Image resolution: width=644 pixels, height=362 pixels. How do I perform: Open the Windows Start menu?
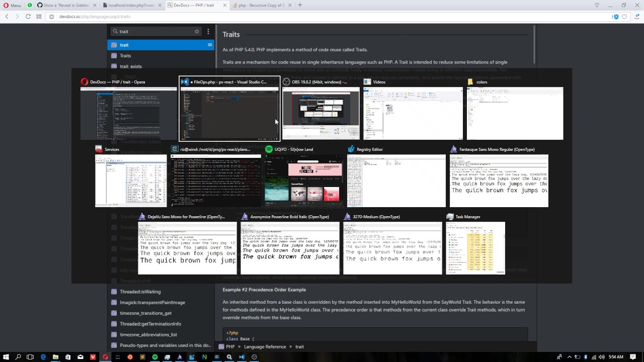[6, 357]
